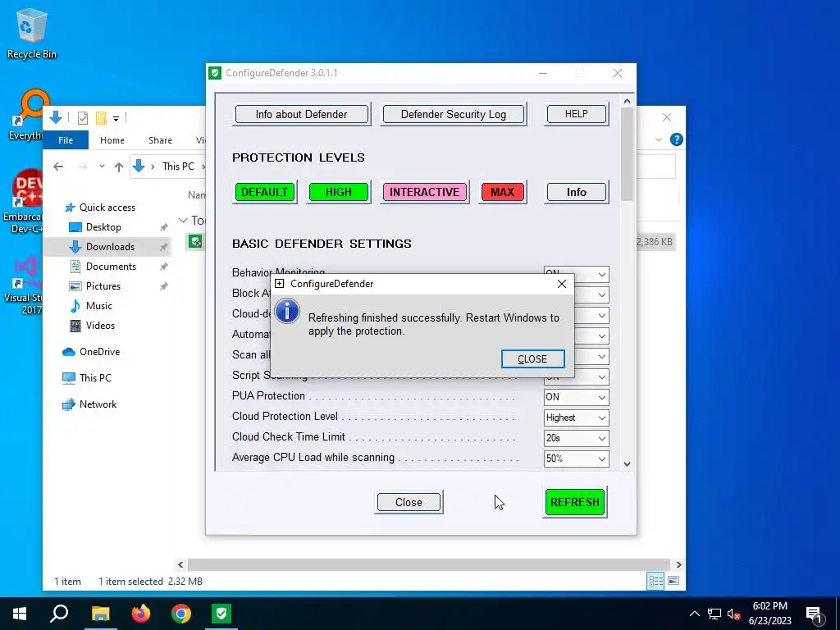
Task: Go back in File Explorer
Action: coord(58,167)
